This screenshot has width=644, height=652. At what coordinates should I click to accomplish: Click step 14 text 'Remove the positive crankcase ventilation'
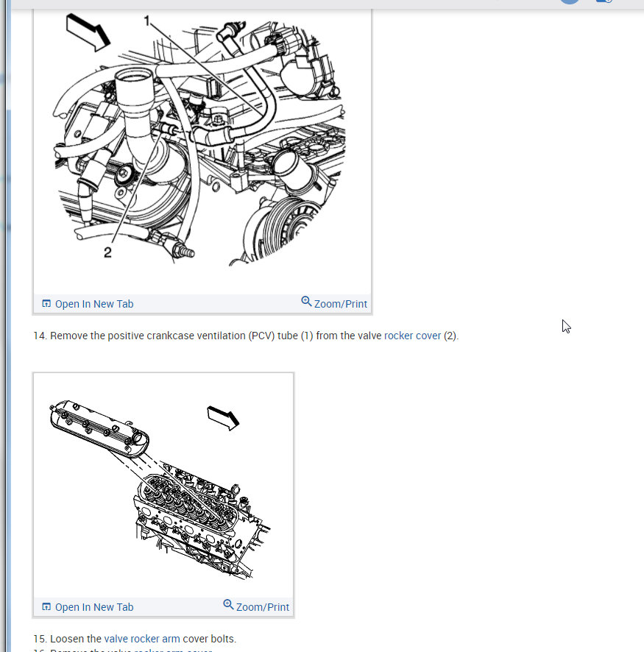(x=148, y=336)
